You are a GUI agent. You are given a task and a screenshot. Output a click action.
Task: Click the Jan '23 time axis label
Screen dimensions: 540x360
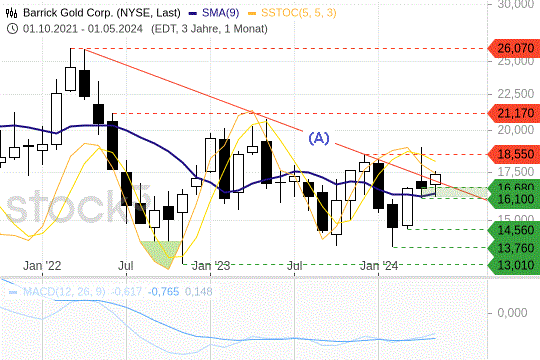[211, 266]
